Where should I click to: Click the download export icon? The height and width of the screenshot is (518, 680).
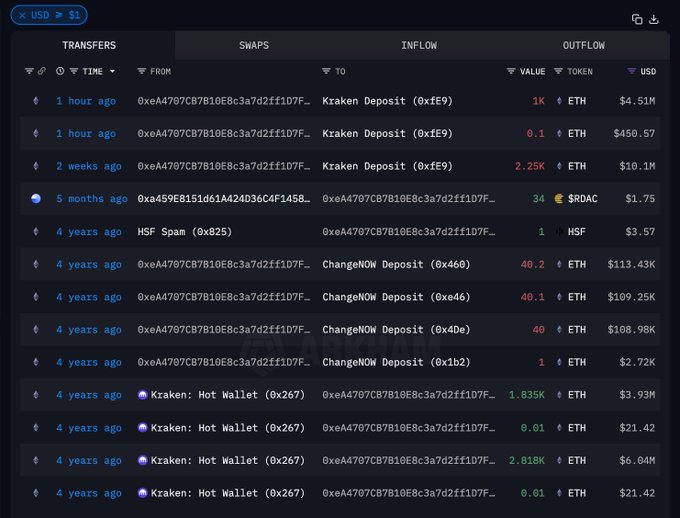click(x=654, y=19)
